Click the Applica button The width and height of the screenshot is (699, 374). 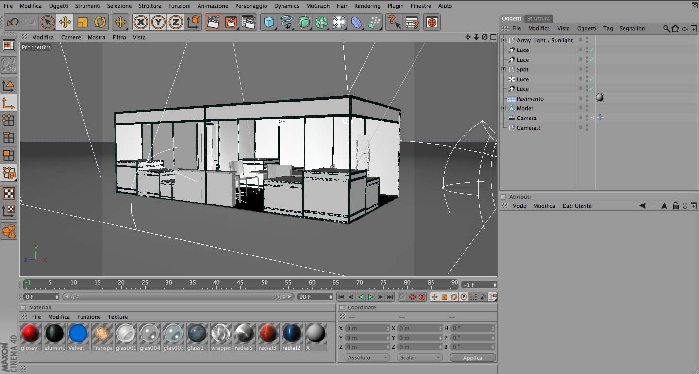click(473, 358)
